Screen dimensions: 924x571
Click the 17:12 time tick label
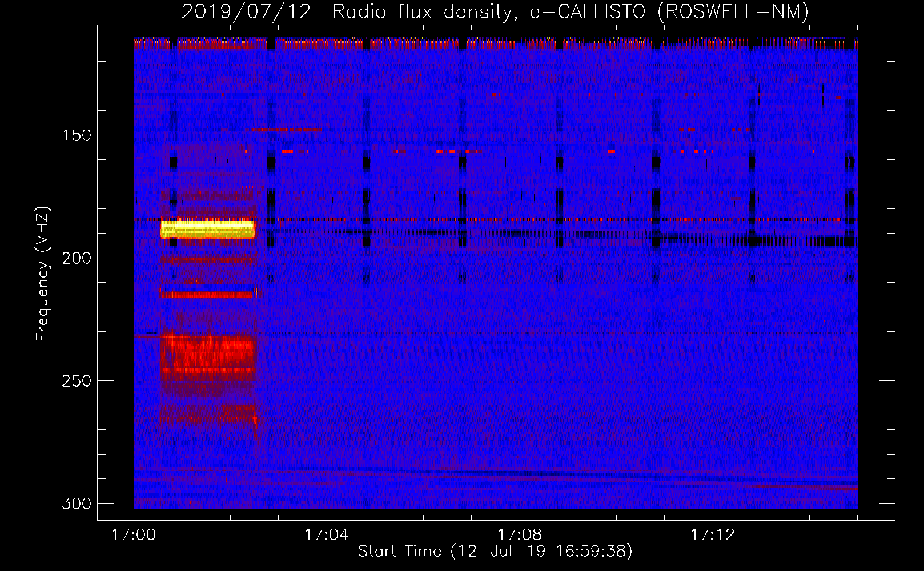point(713,535)
